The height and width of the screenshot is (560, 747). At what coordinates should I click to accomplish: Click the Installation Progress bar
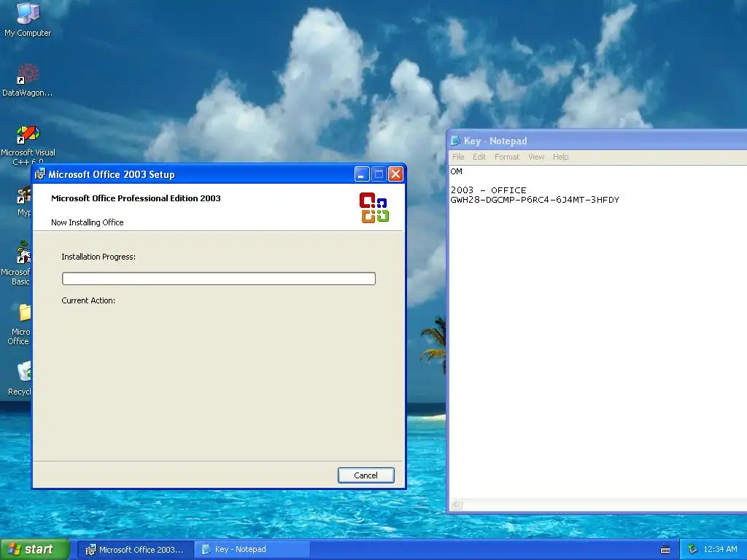[x=219, y=279]
